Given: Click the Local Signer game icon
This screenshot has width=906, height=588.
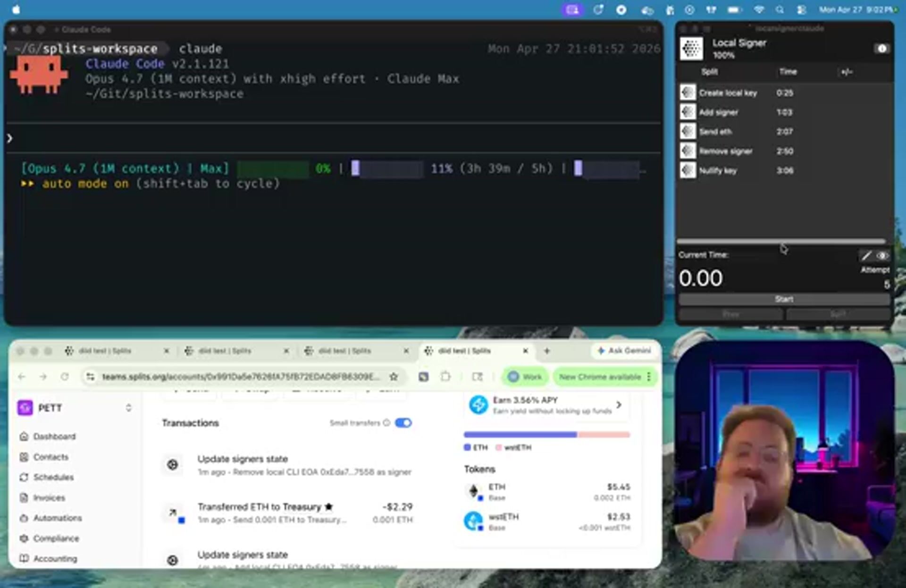Looking at the screenshot, I should click(691, 49).
